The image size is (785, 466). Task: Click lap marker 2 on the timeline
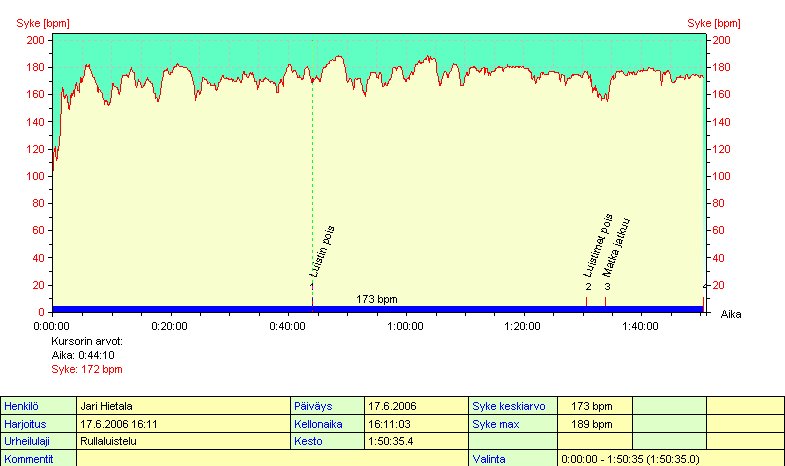point(588,287)
